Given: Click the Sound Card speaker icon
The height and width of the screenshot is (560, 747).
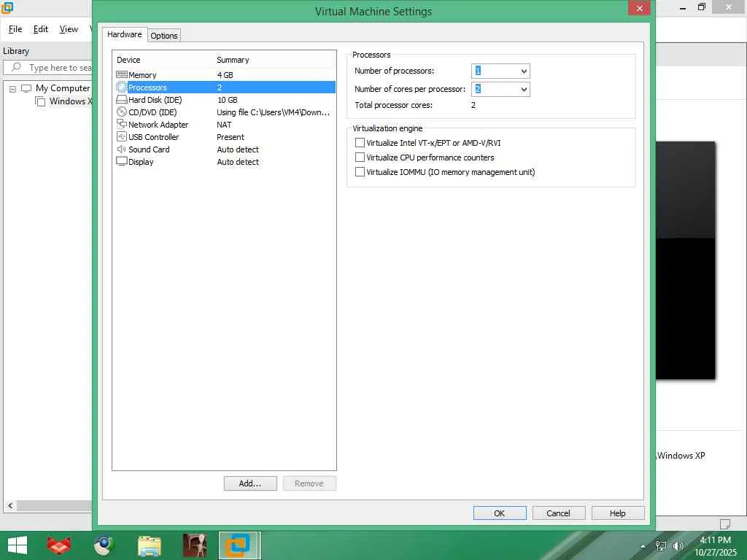Looking at the screenshot, I should [x=122, y=149].
